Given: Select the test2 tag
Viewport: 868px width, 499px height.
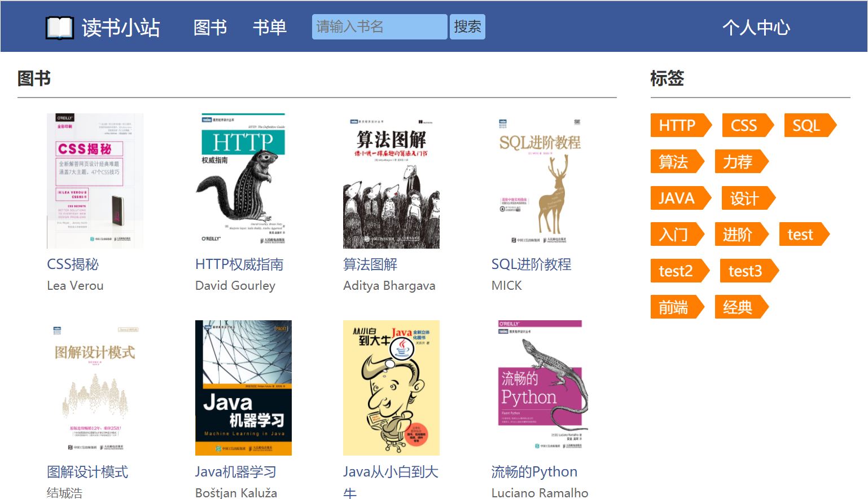Looking at the screenshot, I should (680, 271).
